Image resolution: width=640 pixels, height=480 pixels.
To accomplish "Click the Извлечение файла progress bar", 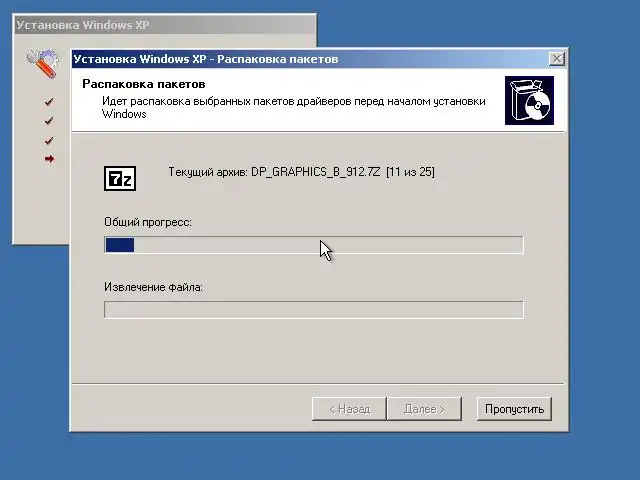I will coord(313,310).
